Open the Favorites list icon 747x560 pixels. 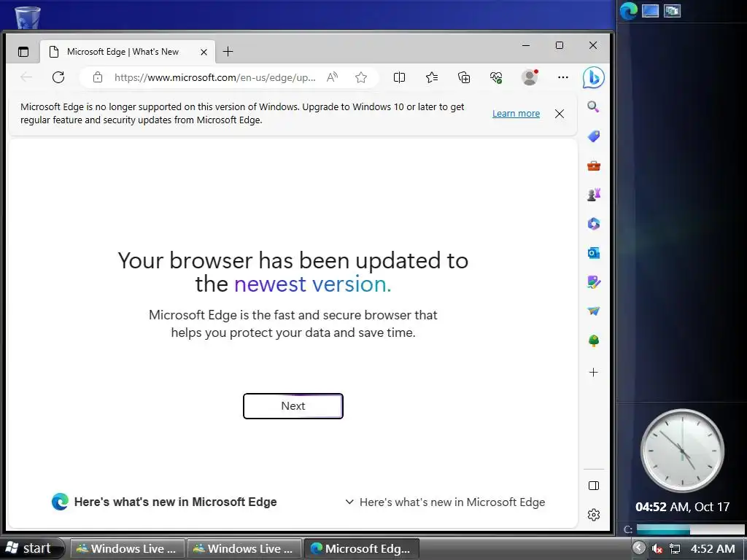pos(432,77)
